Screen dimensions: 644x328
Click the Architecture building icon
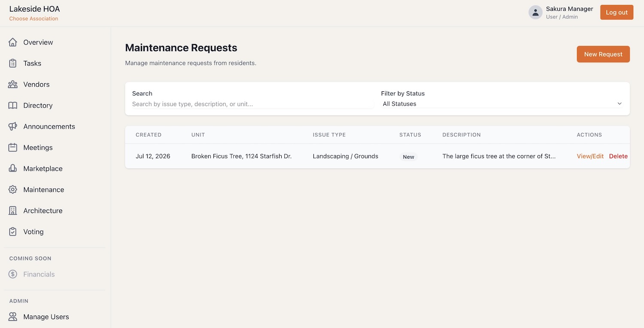tap(13, 210)
